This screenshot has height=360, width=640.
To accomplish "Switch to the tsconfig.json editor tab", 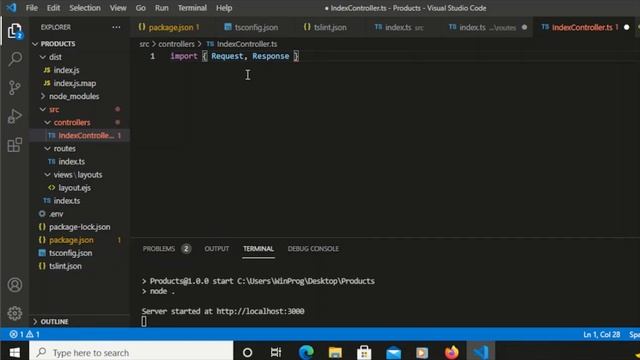I will [x=256, y=27].
